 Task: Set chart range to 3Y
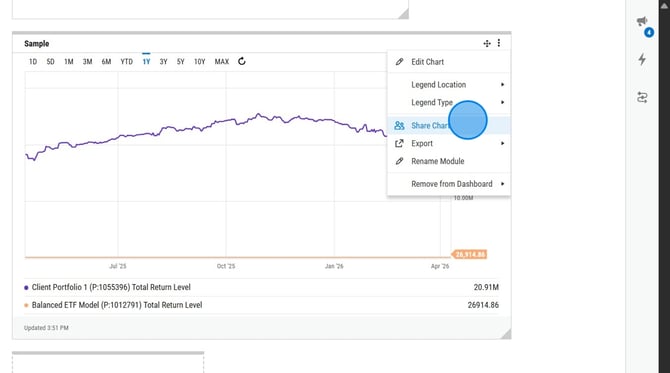tap(163, 62)
